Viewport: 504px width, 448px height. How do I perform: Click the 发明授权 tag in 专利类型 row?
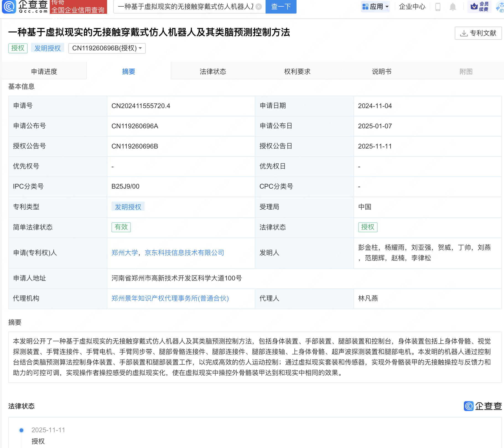click(x=128, y=207)
